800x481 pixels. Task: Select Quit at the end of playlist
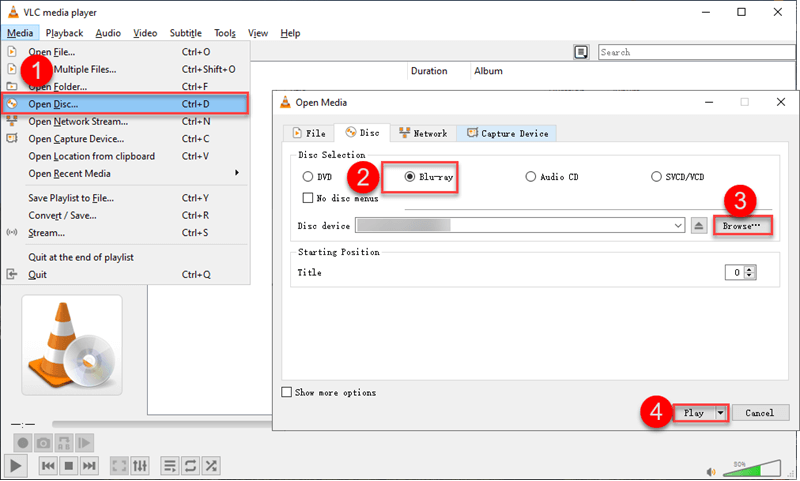[125, 257]
